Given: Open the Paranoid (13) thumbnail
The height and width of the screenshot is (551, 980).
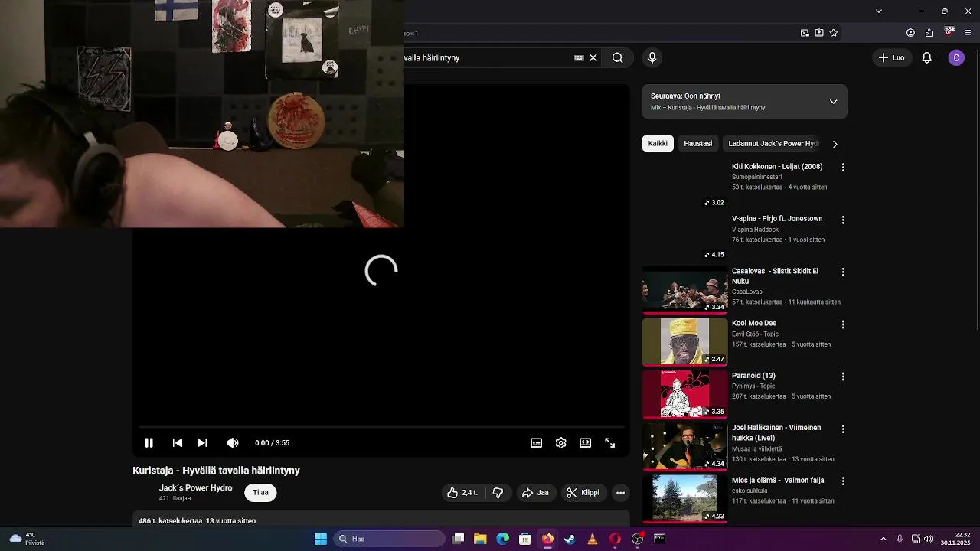Looking at the screenshot, I should [x=684, y=394].
